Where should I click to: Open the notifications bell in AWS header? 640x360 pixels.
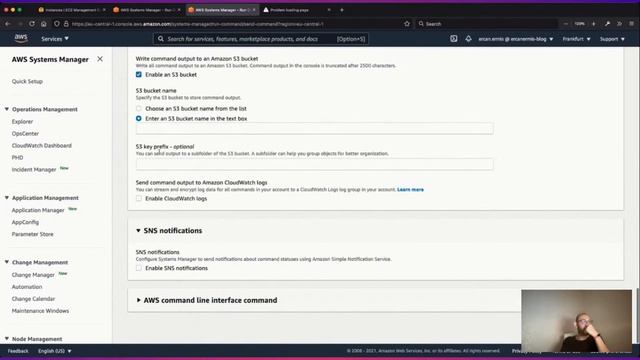pyautogui.click(x=468, y=39)
